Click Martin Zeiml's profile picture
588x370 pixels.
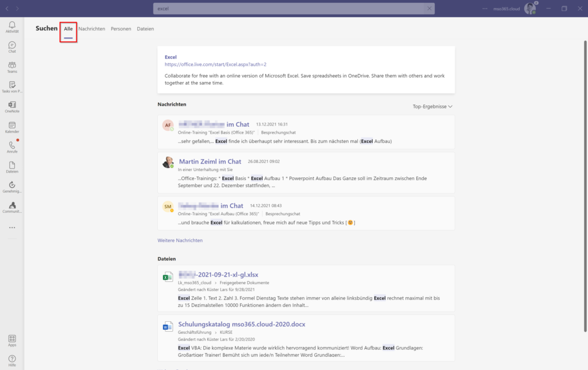click(x=168, y=162)
